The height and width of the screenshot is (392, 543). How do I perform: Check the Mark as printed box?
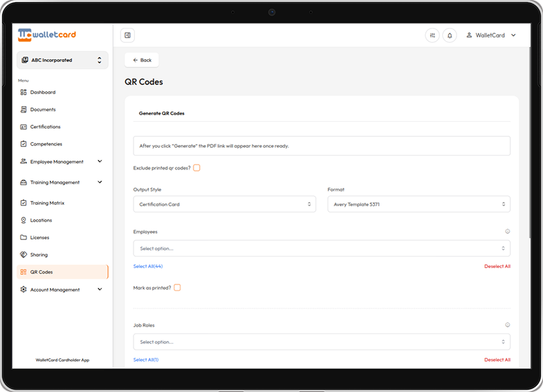[177, 287]
